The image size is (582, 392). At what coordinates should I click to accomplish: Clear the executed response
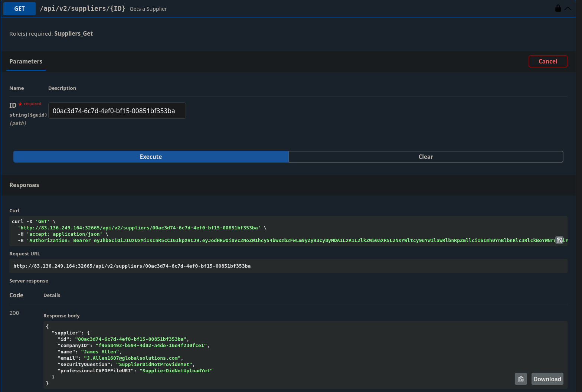pyautogui.click(x=425, y=157)
